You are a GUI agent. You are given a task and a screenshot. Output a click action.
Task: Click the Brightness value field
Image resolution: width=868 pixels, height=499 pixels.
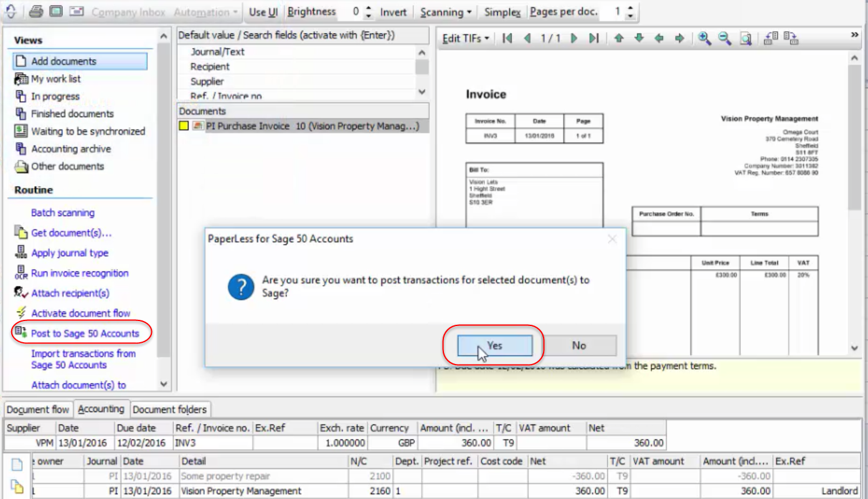(352, 12)
